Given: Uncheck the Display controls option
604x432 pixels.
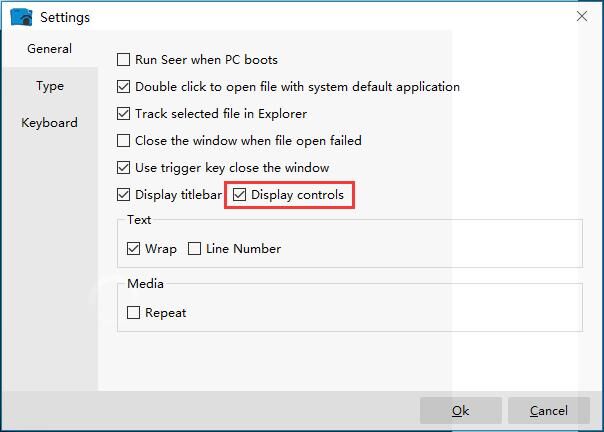Looking at the screenshot, I should point(240,195).
